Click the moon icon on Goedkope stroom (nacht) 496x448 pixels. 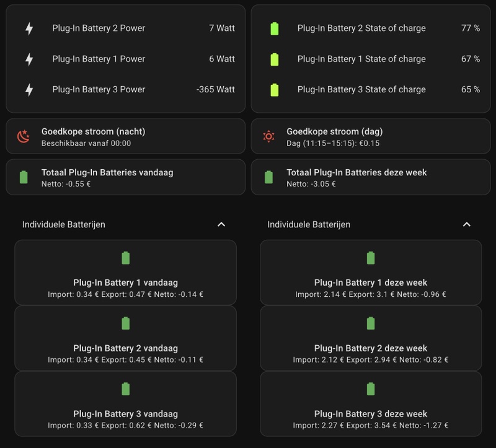coord(24,136)
